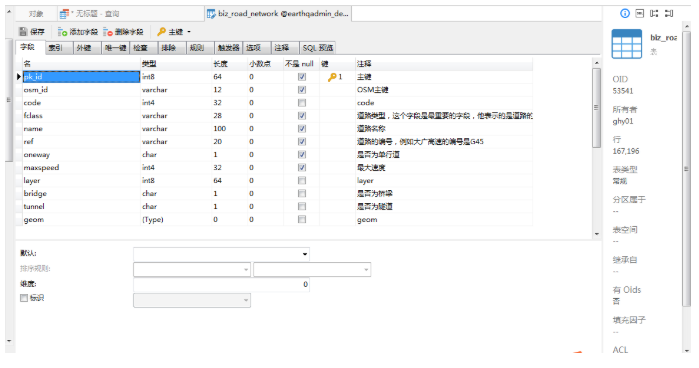Click the varchar type cell of name row
Viewport: 699px width, 368px height.
176,128
